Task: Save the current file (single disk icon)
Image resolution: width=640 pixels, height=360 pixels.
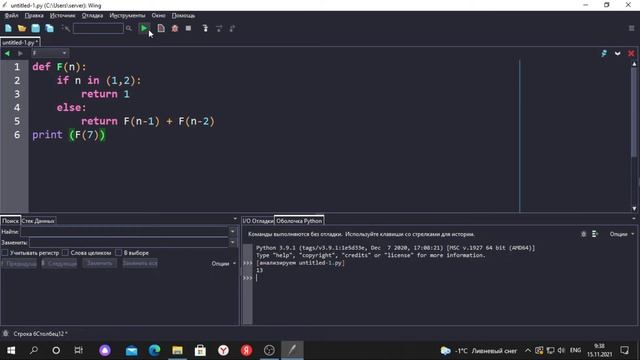Action: 36,28
